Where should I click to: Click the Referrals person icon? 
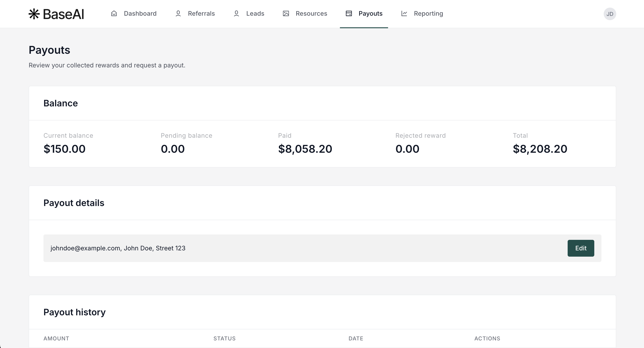[178, 13]
